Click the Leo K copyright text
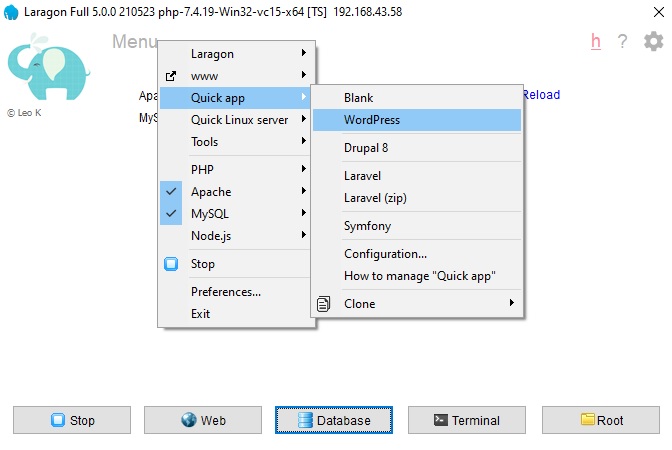Viewport: 672px width, 450px height. tap(24, 113)
